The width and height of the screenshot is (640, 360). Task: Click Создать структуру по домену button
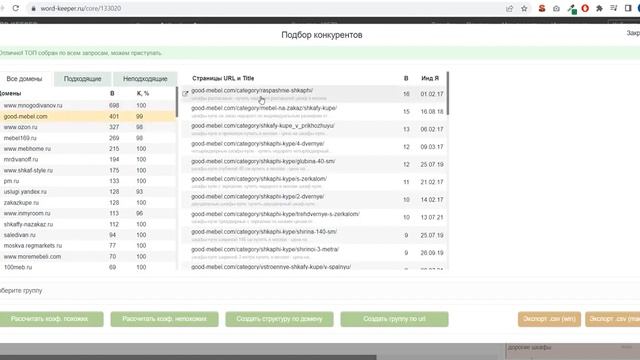(279, 319)
